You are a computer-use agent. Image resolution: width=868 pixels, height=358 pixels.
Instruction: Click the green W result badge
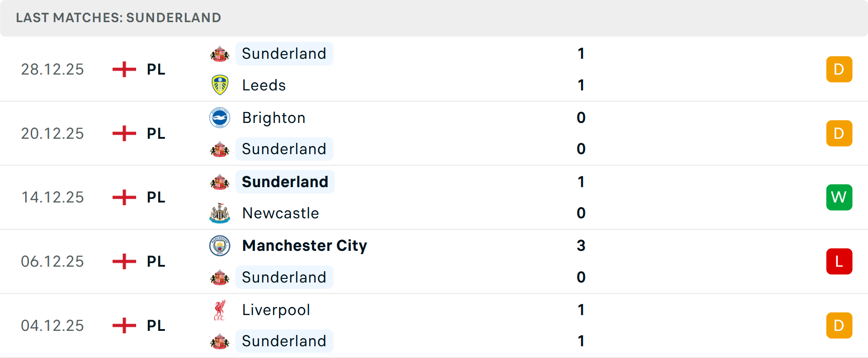[x=839, y=197]
